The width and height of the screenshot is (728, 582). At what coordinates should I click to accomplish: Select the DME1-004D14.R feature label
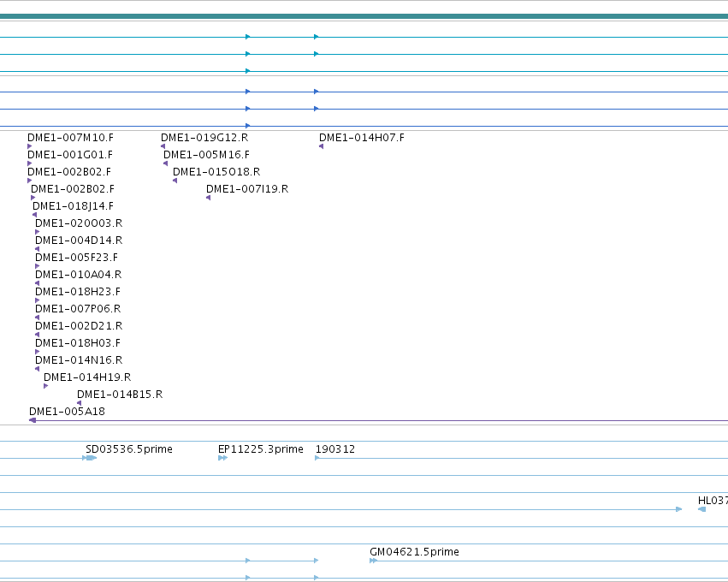[79, 241]
